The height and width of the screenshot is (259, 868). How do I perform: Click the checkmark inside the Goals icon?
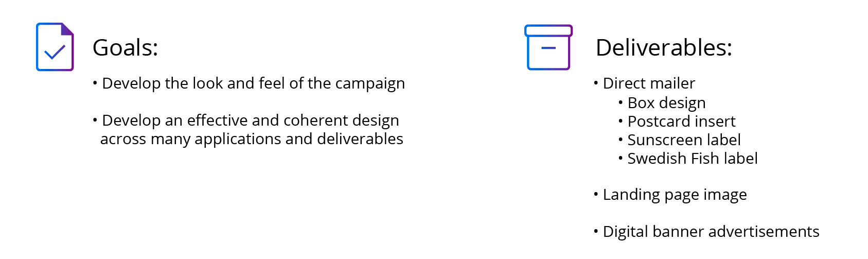click(x=55, y=52)
